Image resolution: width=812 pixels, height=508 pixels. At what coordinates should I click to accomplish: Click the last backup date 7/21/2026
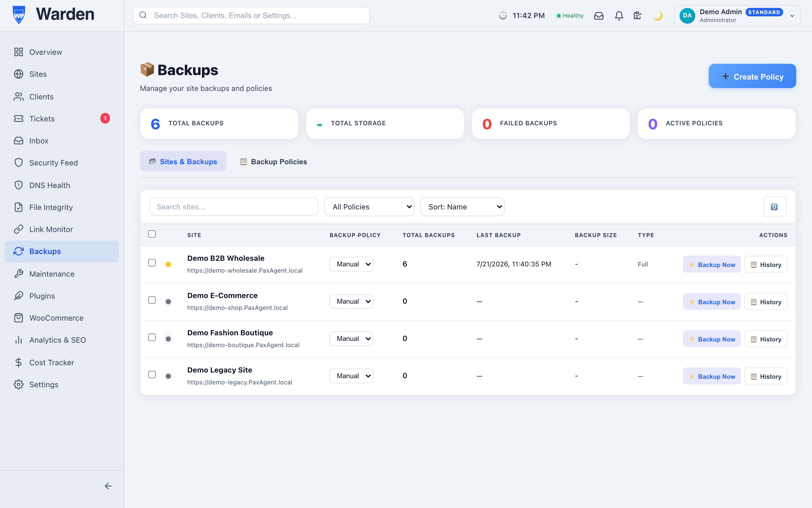point(514,264)
